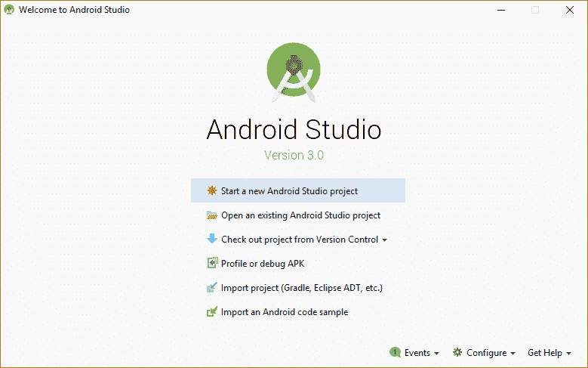Start a new Android Studio project
Screen dimensions: 588x368
click(298, 190)
